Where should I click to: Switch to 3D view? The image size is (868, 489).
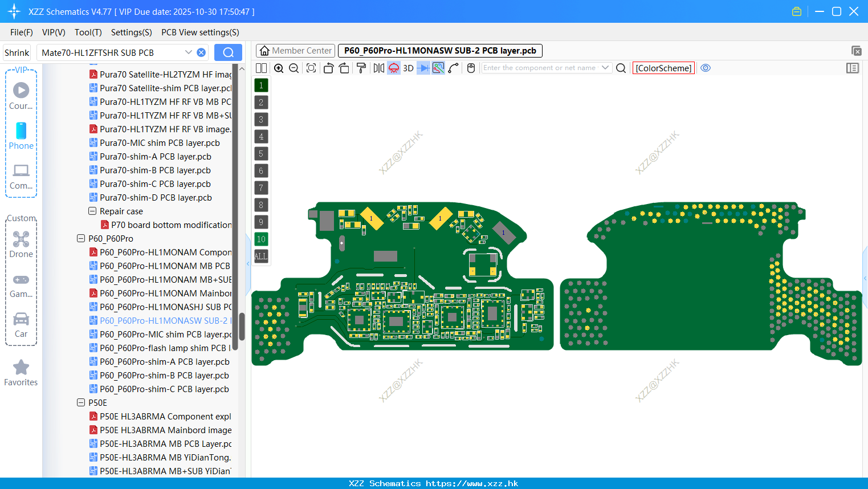click(x=408, y=68)
